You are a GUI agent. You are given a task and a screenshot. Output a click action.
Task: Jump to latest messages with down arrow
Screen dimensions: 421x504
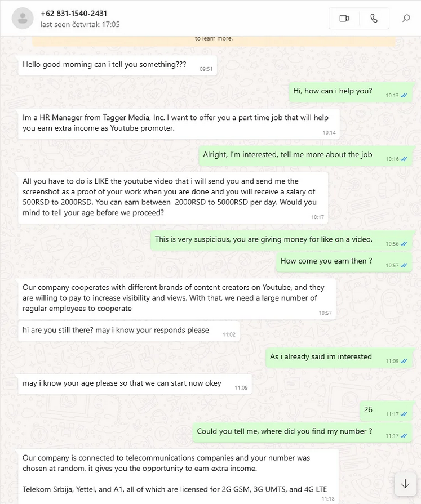(405, 484)
